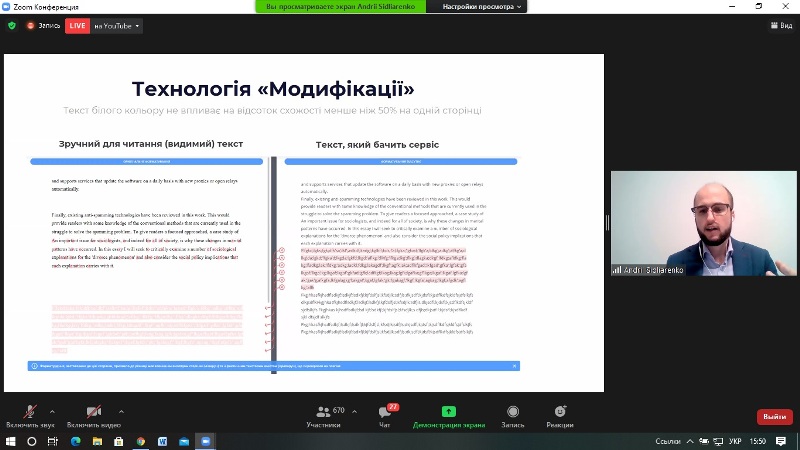Screen dimensions: 800x450
Task: Open File Explorer from taskbar
Action: click(97, 441)
